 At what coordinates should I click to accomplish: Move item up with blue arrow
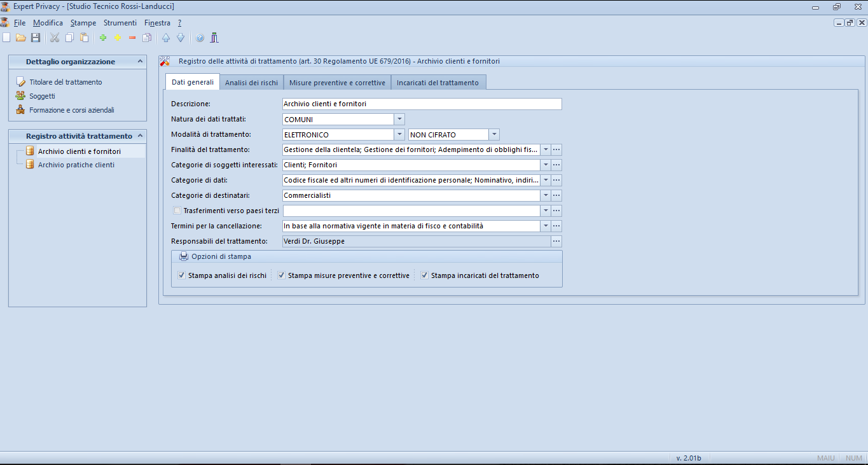166,38
